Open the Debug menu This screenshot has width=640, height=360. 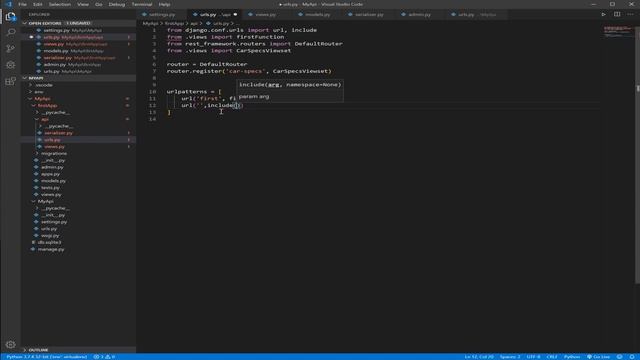(117, 4)
